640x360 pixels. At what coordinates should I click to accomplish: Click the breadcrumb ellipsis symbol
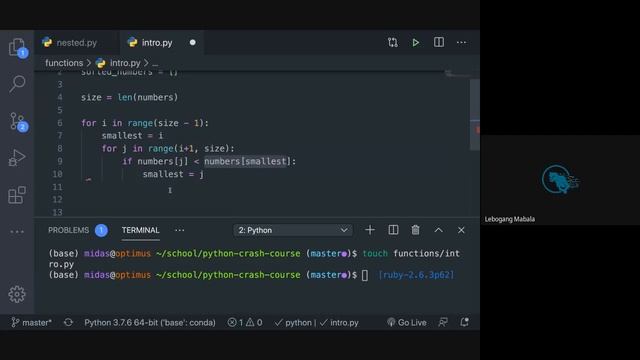tap(155, 63)
